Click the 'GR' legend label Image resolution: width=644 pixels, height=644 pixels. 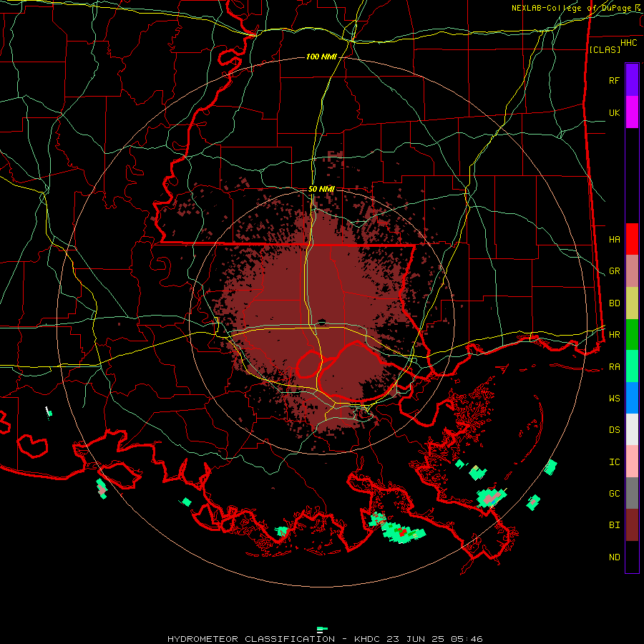point(614,271)
